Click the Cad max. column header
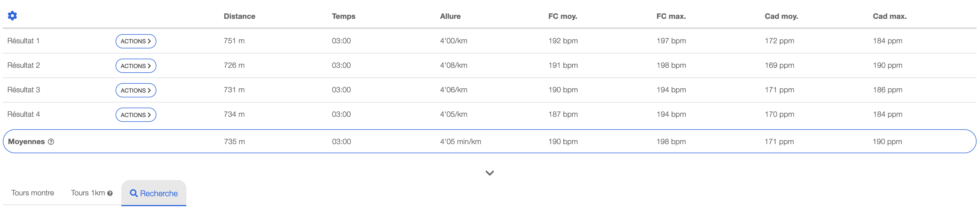980x213 pixels. pyautogui.click(x=890, y=16)
